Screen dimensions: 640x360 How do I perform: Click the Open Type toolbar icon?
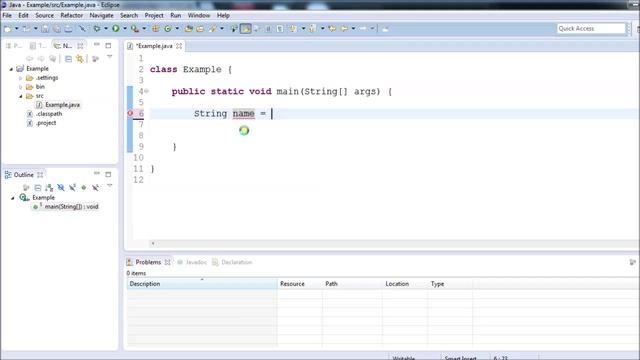click(x=189, y=29)
